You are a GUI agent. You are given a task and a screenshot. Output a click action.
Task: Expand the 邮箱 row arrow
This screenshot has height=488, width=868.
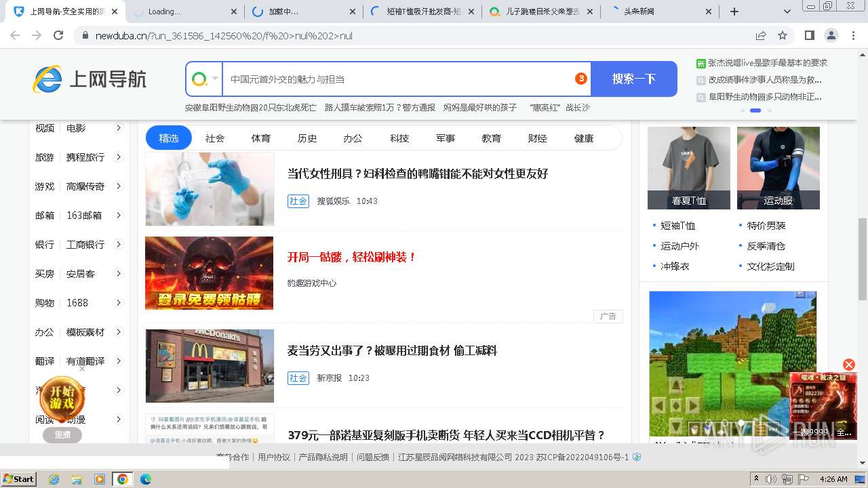pyautogui.click(x=118, y=215)
